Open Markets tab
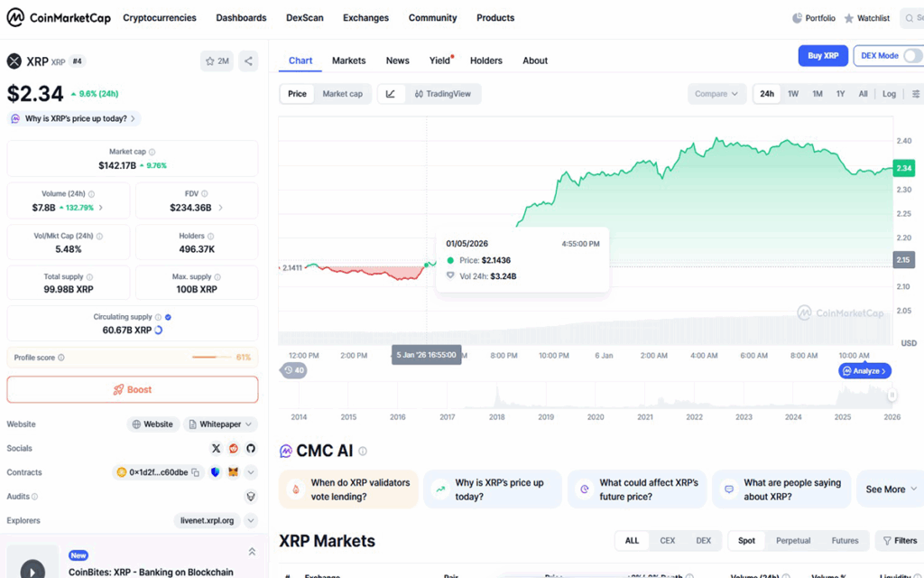Screen dimensions: 924x578 click(x=349, y=61)
